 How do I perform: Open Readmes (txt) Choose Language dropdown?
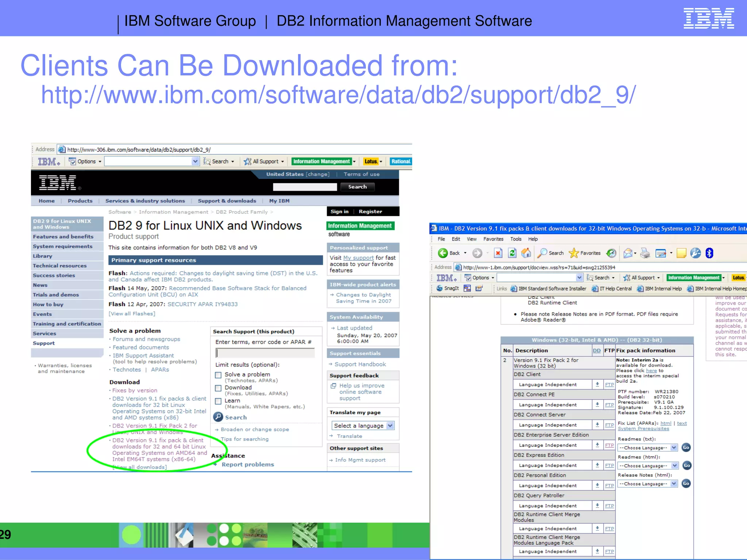(647, 448)
